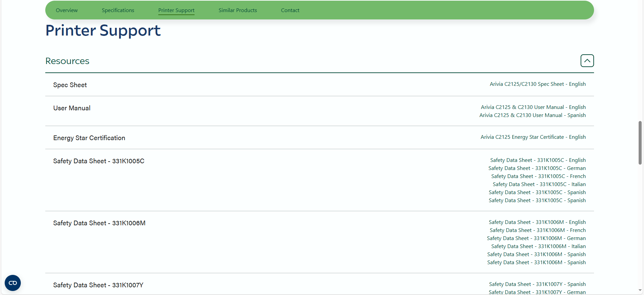Open Safety Data Sheet 331K1006M - English

pos(537,222)
